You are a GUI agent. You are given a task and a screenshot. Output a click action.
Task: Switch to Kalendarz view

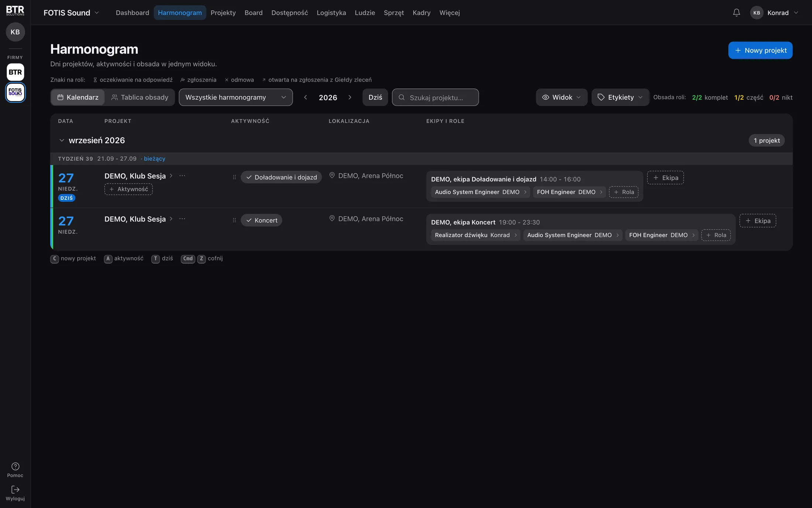coord(78,97)
